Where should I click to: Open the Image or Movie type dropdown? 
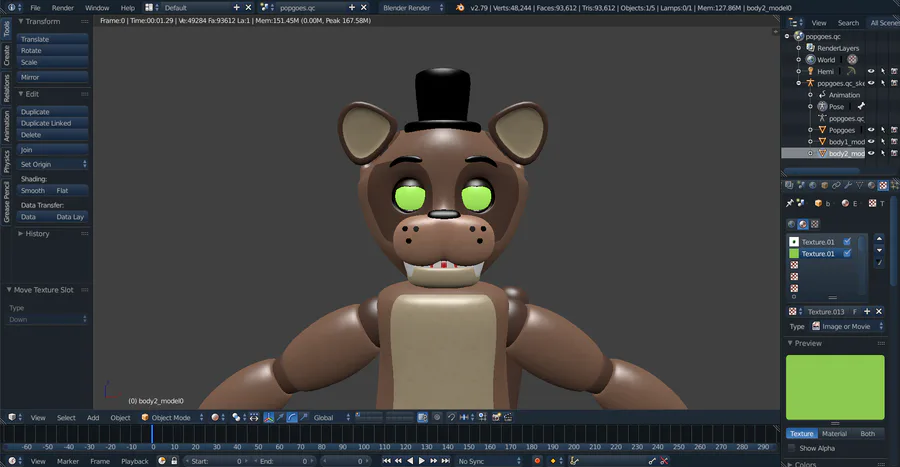pyautogui.click(x=848, y=326)
